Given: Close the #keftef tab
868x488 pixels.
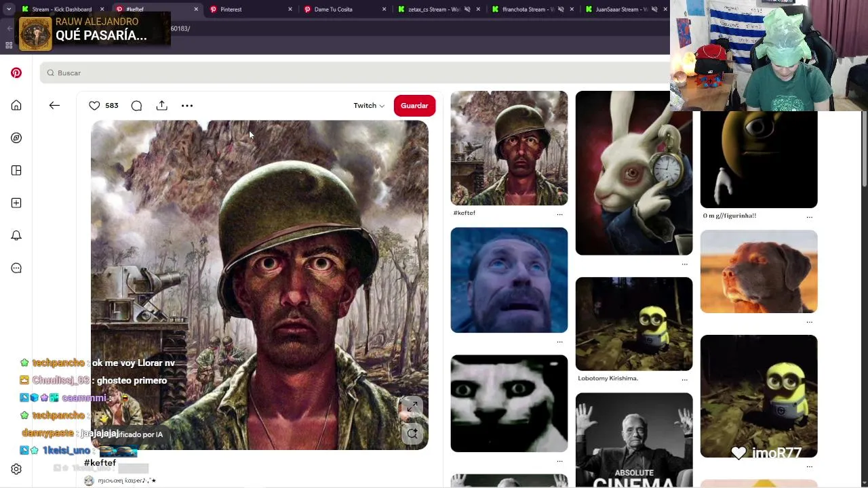Looking at the screenshot, I should click(x=196, y=9).
